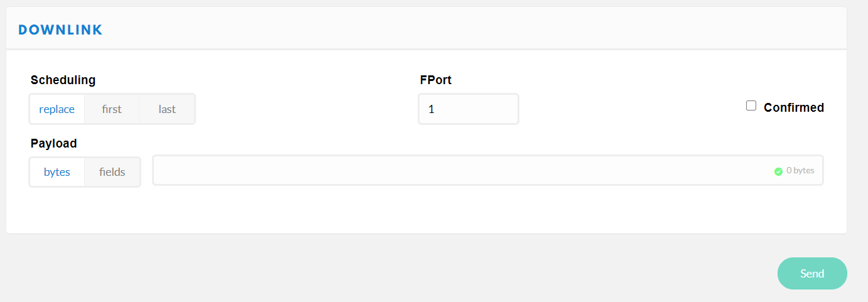Viewport: 868px width, 302px height.
Task: Click empty white area below payload field
Action: pos(426,210)
